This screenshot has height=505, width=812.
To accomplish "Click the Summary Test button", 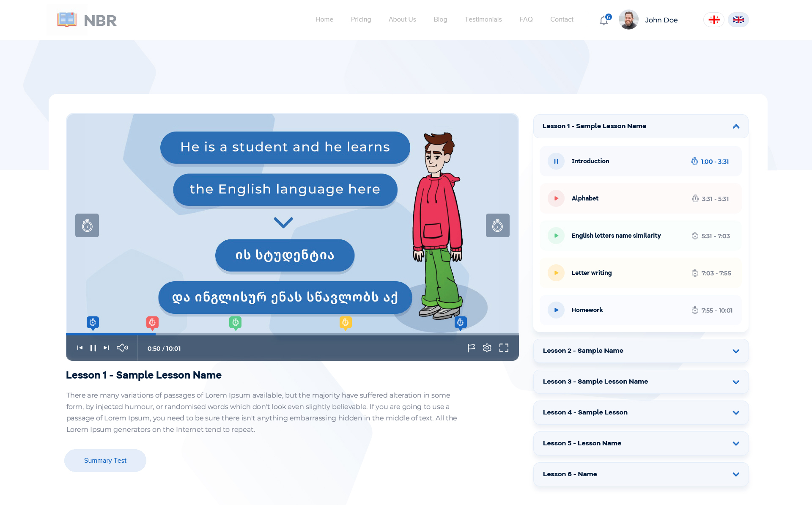I will (x=105, y=460).
